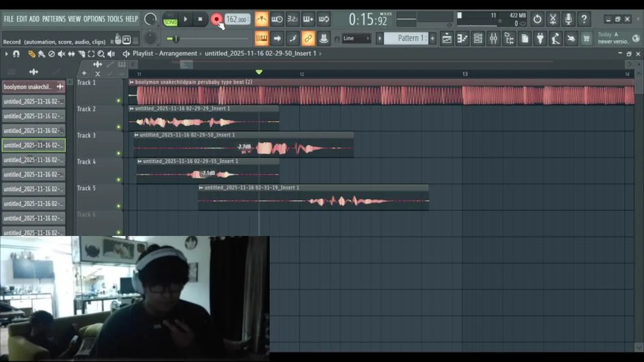Select the playlist Slice tool
The image size is (644, 362).
(x=81, y=54)
